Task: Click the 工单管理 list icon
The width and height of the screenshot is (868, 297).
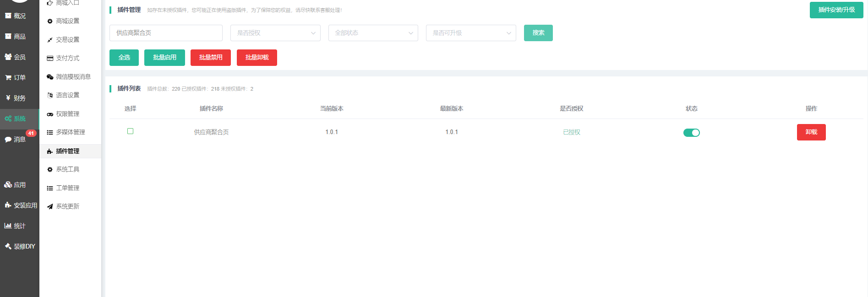Action: click(x=50, y=188)
